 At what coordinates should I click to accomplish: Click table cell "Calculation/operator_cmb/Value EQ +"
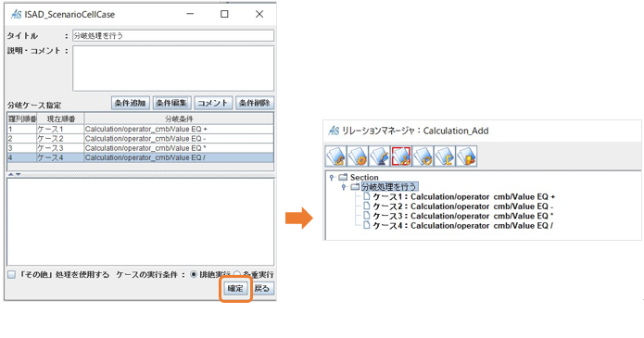(179, 129)
